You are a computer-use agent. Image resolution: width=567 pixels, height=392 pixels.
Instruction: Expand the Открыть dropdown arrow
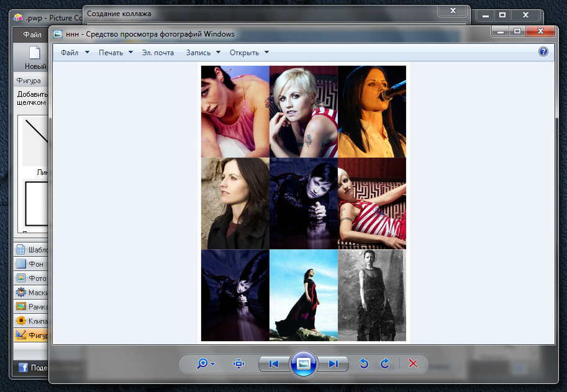(x=266, y=52)
